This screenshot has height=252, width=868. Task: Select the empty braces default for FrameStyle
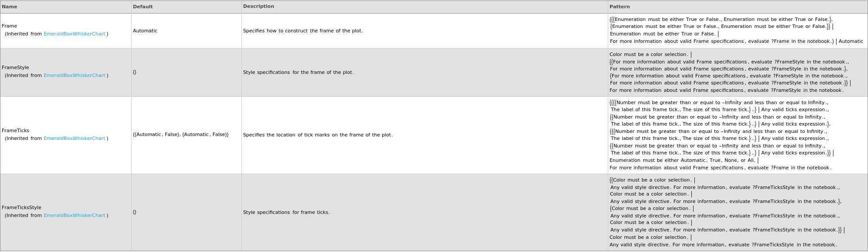tap(135, 72)
